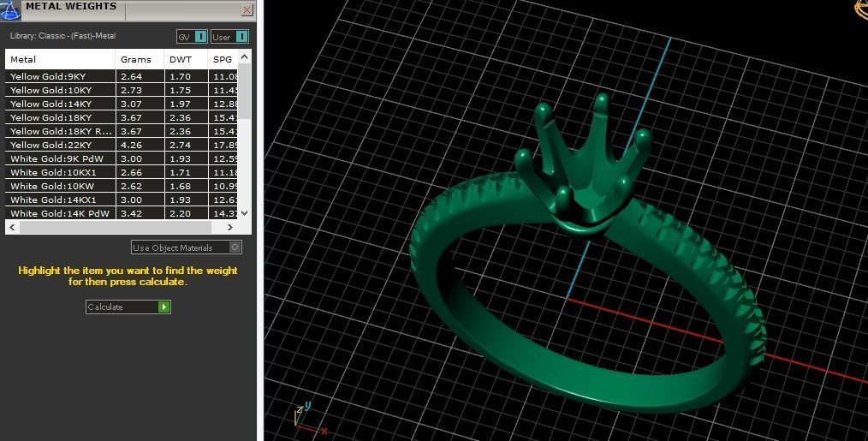This screenshot has width=868, height=441.
Task: Click the Metal Weights scale icon
Action: pyautogui.click(x=10, y=9)
